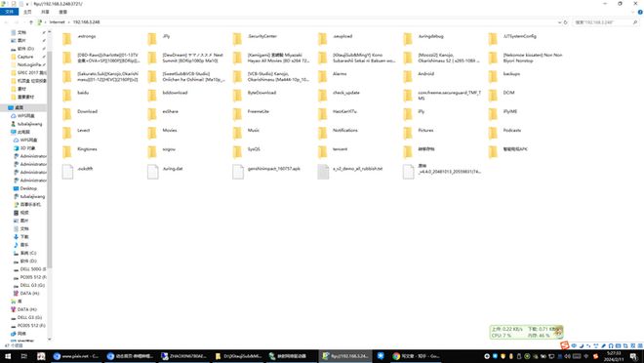Refresh the current FTP folder
The image size is (644, 363).
[x=566, y=22]
